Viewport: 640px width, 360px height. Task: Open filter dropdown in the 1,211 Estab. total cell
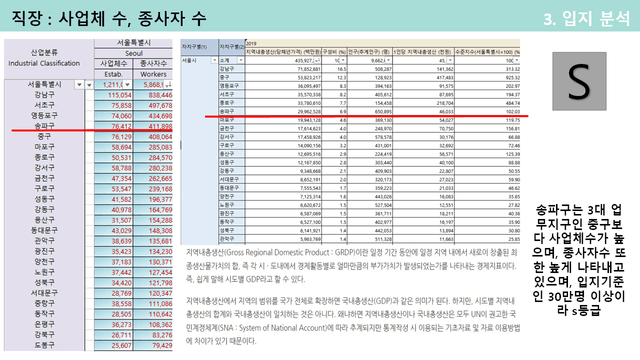click(128, 84)
